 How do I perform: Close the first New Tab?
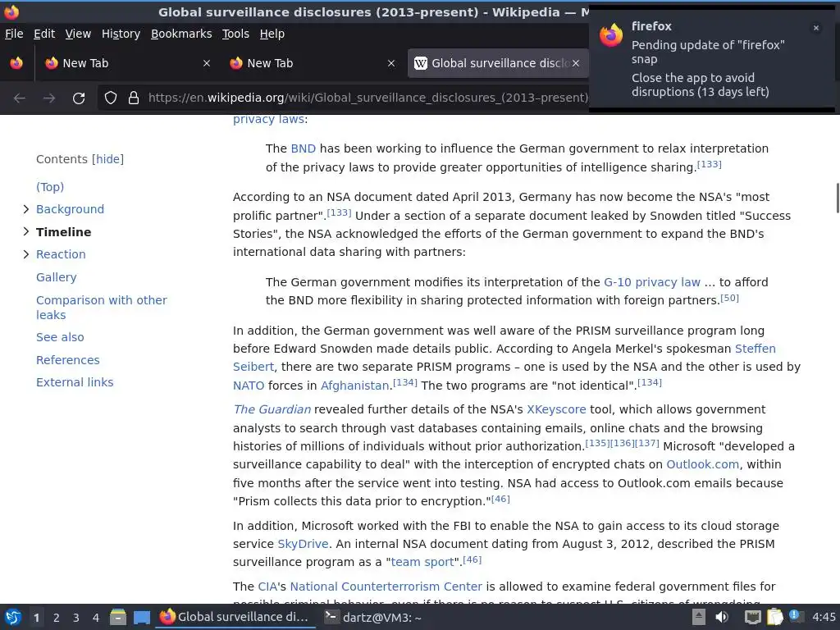tap(207, 63)
